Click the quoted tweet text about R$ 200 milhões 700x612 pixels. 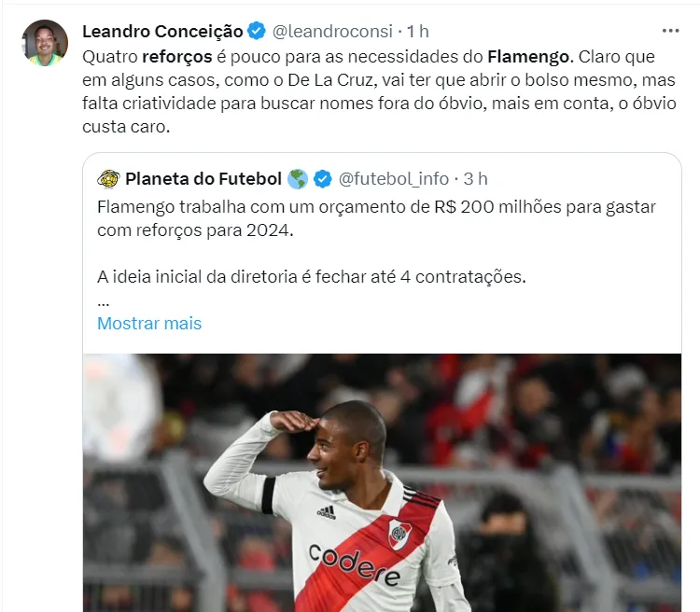point(376,218)
